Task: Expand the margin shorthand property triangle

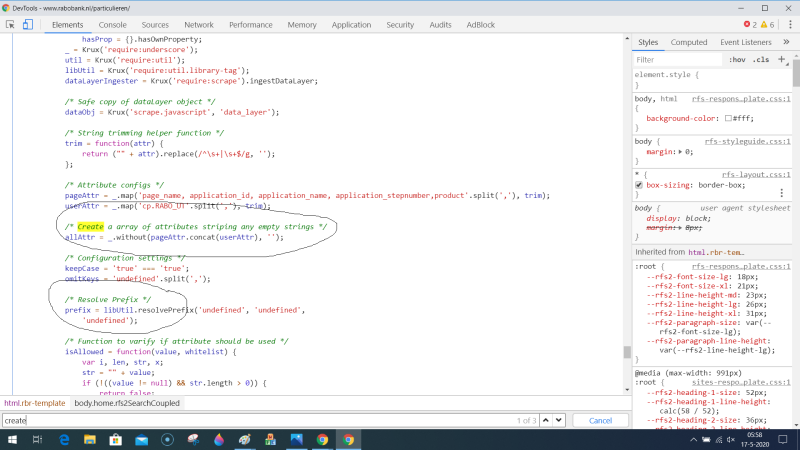Action: (681, 151)
